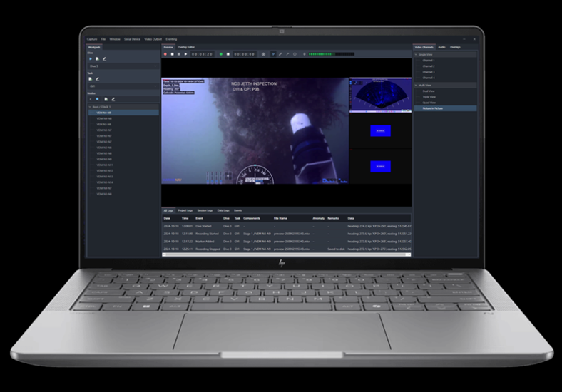
Task: Edit the node with the pencil icon
Action: 113,99
